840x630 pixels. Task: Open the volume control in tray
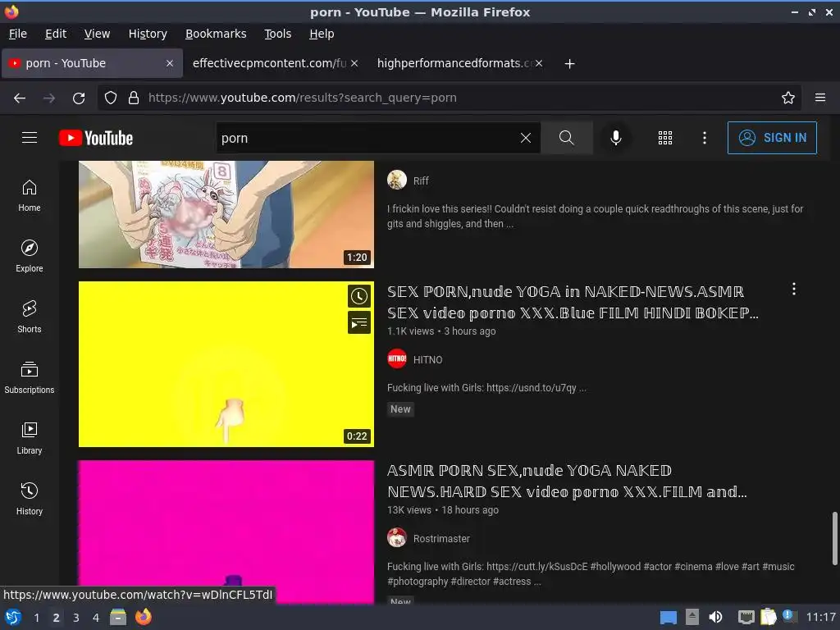tap(715, 617)
